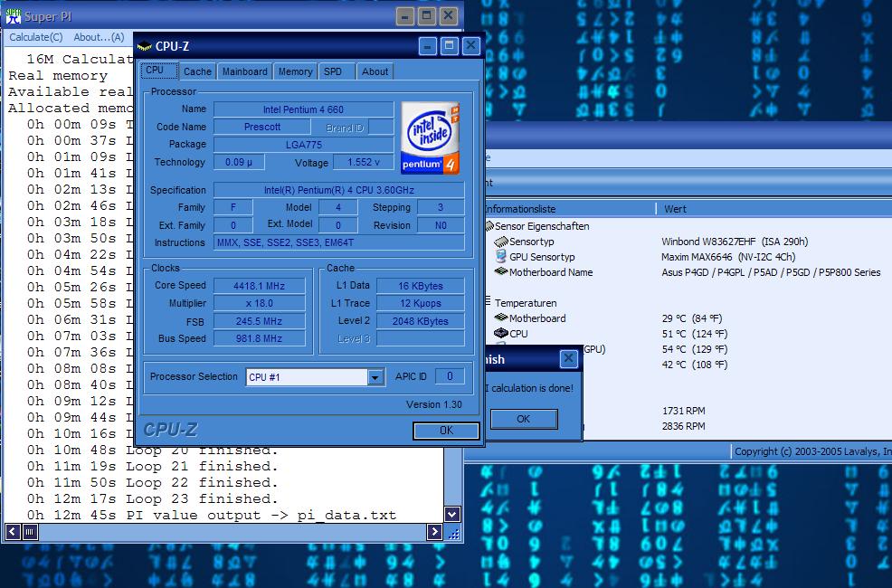Viewport: 892px width, 588px height.
Task: Click the Specification field Pentium 4 CPU 3.60GHz
Action: [339, 190]
